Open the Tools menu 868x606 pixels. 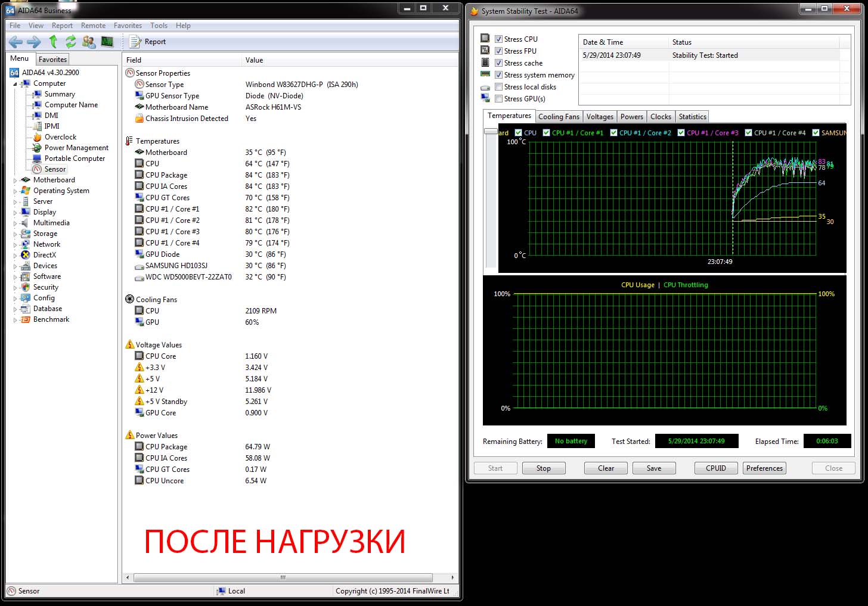point(159,26)
